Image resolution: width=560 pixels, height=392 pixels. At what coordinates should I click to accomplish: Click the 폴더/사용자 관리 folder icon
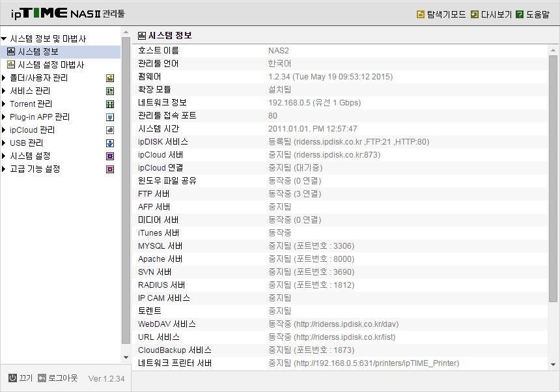(110, 78)
